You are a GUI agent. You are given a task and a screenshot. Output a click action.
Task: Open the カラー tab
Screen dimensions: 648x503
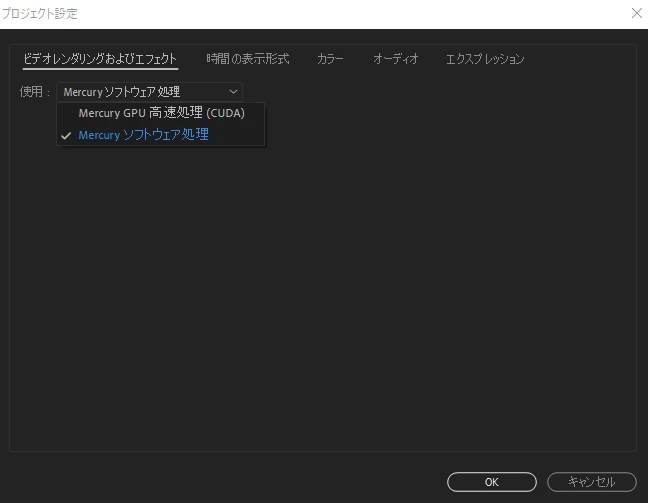(330, 59)
